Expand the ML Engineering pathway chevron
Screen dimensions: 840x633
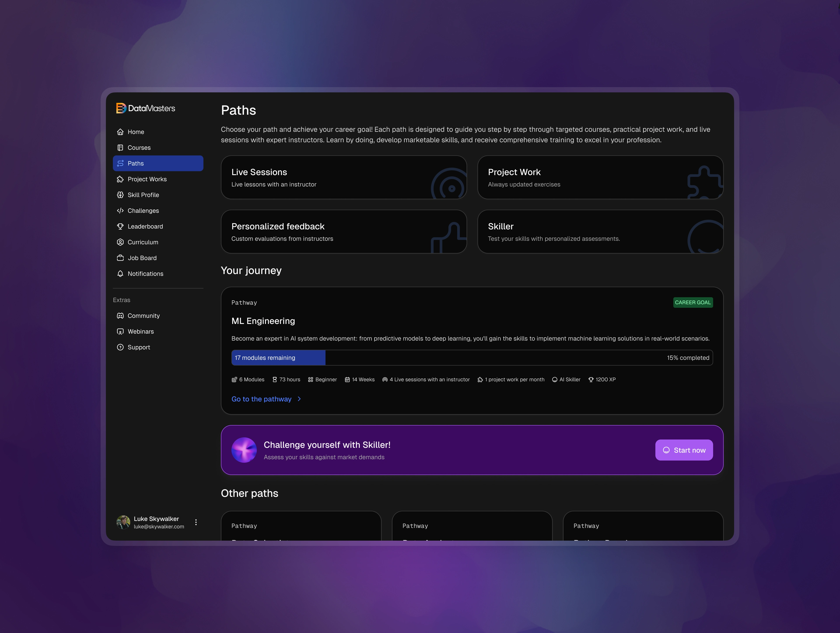299,399
